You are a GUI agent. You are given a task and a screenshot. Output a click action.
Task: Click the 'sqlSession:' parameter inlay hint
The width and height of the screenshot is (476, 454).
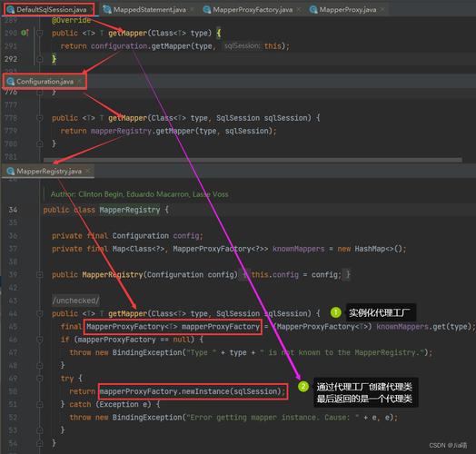click(242, 45)
